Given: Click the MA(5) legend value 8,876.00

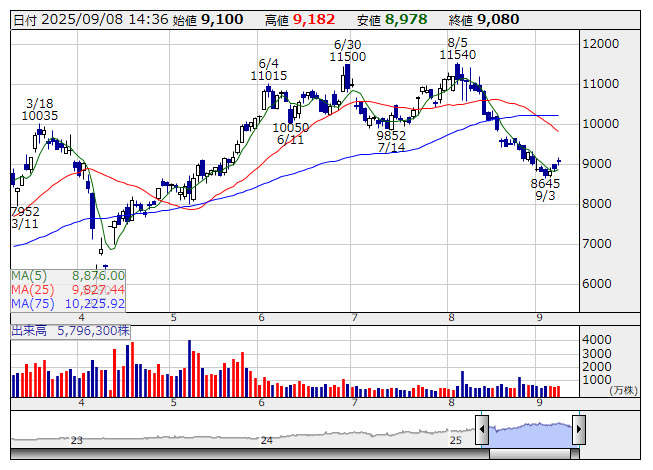Looking at the screenshot, I should pos(98,276).
